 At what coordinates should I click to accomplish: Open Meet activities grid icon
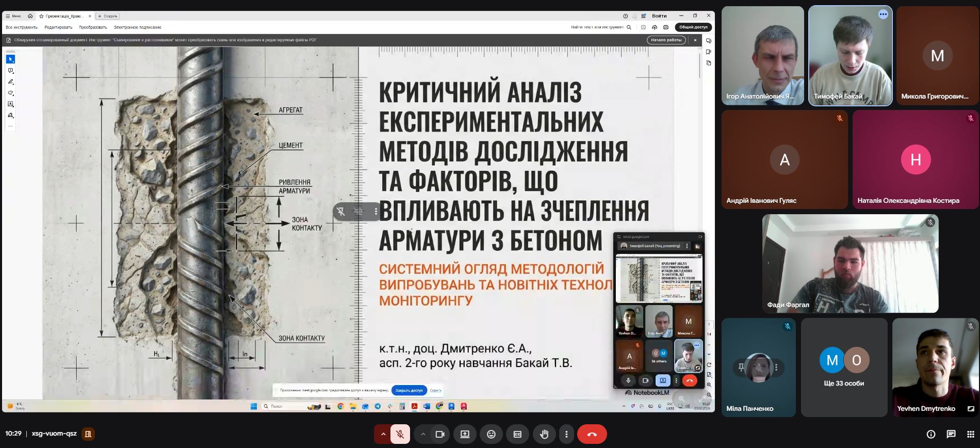click(x=970, y=434)
